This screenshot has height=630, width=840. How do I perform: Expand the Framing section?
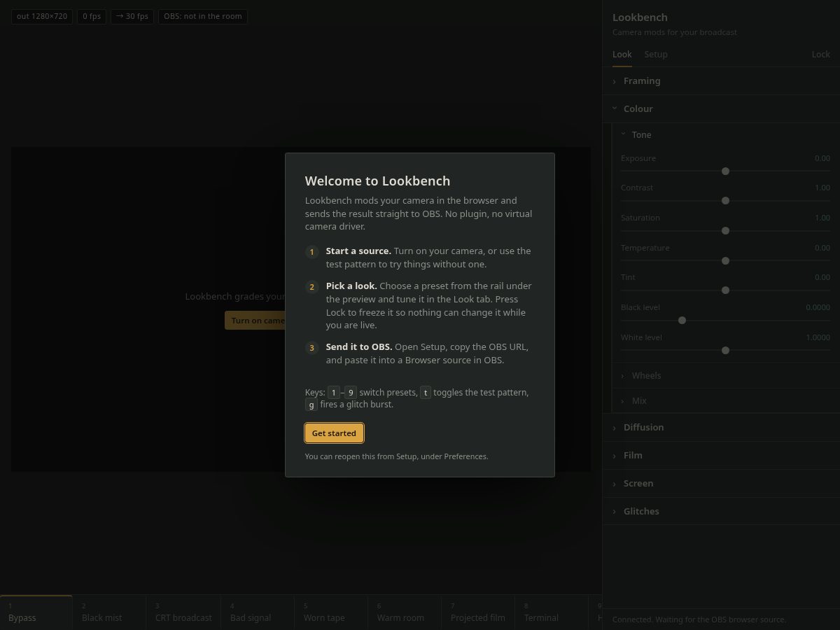pyautogui.click(x=721, y=81)
